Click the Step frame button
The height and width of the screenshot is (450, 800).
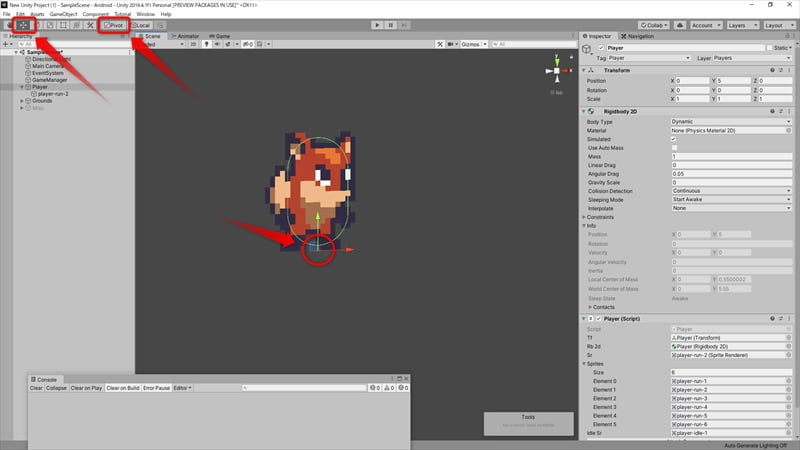[404, 25]
